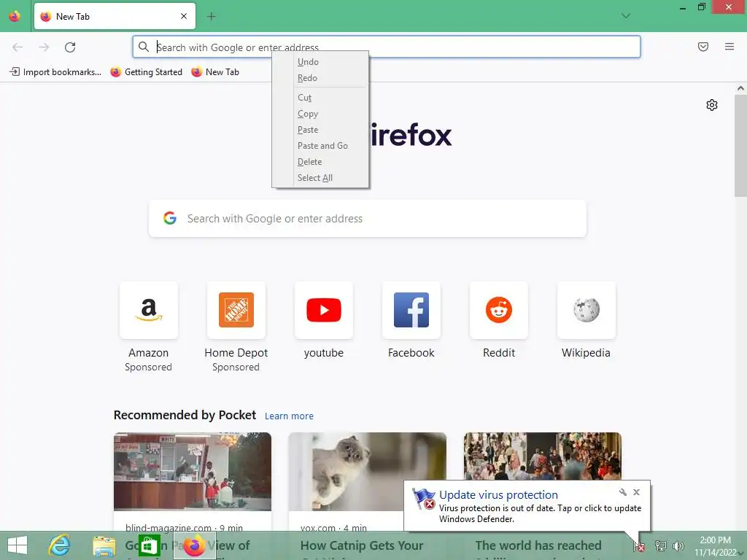
Task: Open Action Center flag tray icon
Action: (x=639, y=546)
